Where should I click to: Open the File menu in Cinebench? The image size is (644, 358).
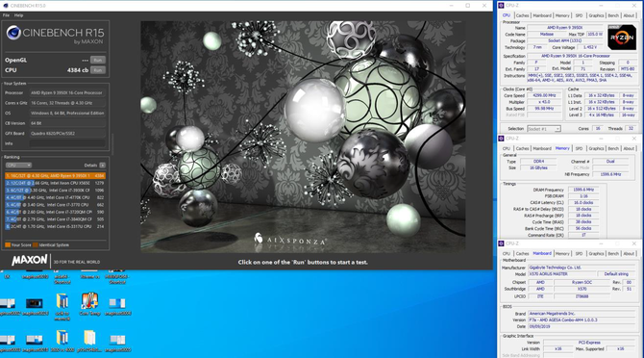tap(6, 15)
